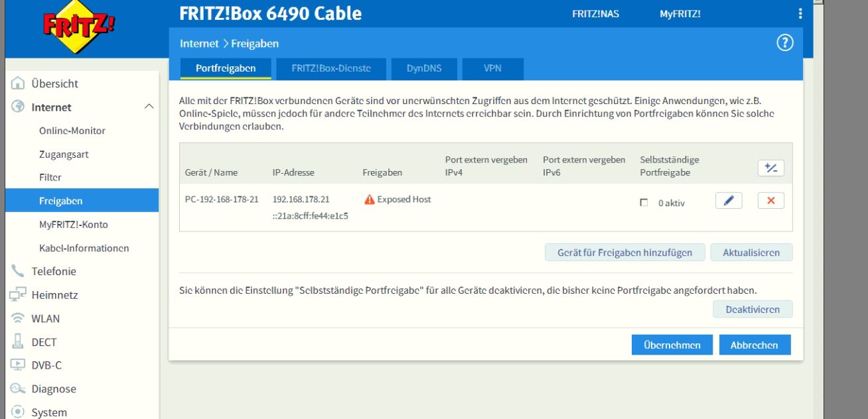868x419 pixels.
Task: Delete the device entry with red X
Action: (x=770, y=201)
